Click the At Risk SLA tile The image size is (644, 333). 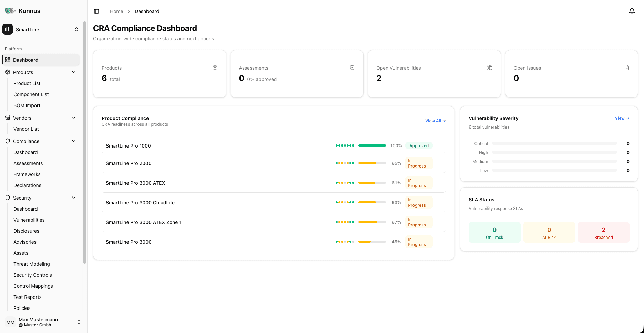click(x=549, y=233)
